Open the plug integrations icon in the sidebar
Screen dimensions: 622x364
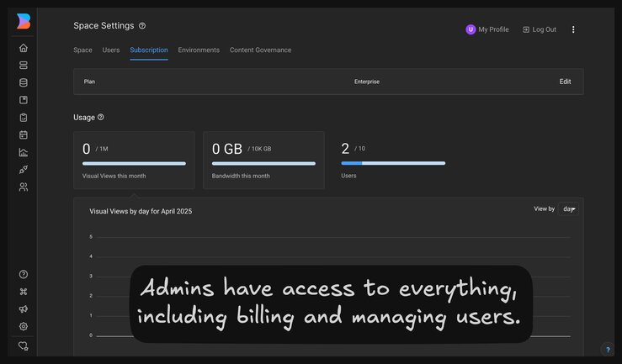point(24,170)
